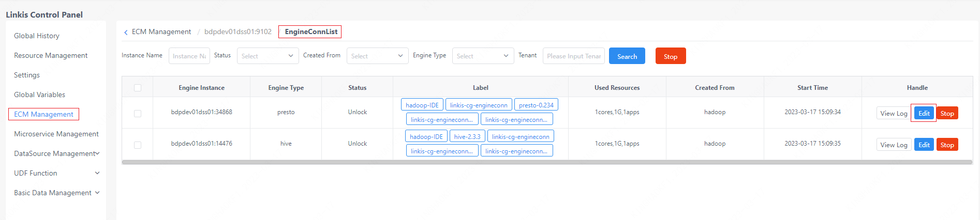Check the hive engine row checkbox
Screen dimensions: 980x220
[138, 145]
